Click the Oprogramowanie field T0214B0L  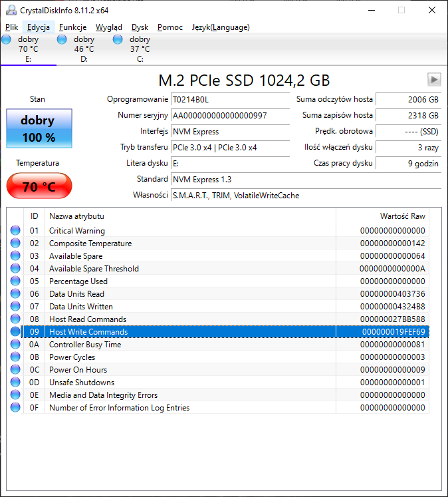pos(230,100)
